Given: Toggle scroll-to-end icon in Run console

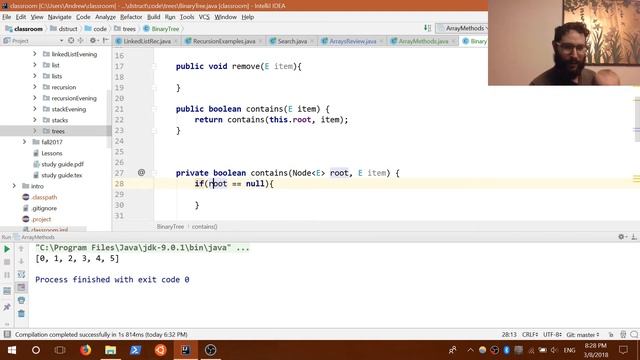Looking at the screenshot, I should click(21, 287).
